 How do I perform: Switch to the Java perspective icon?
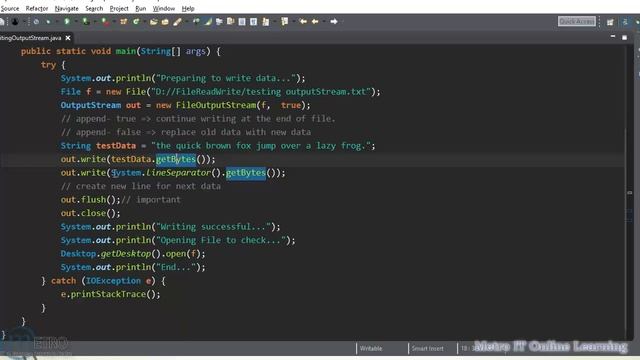coord(624,22)
